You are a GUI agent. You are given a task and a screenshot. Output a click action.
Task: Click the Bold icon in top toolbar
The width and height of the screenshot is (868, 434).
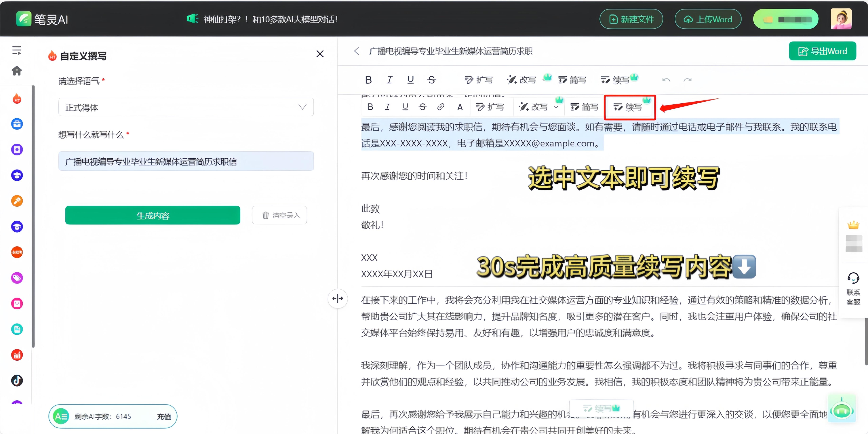368,80
